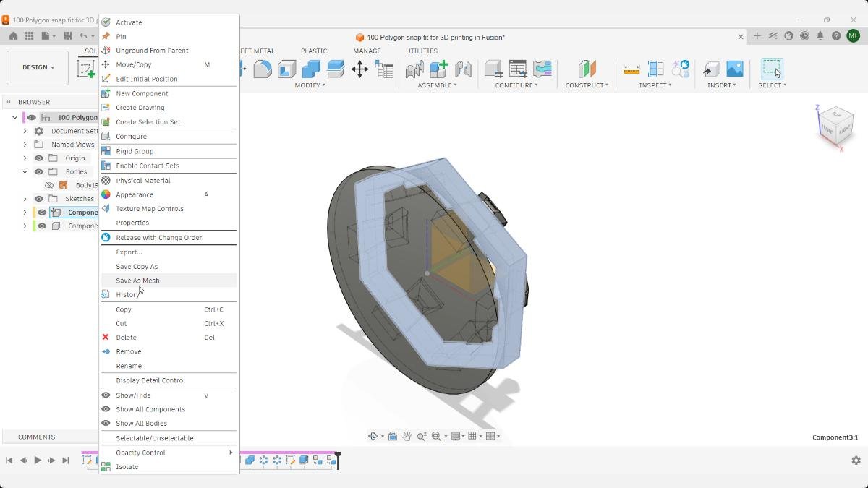Choose Appearance from the context menu

coord(169,194)
